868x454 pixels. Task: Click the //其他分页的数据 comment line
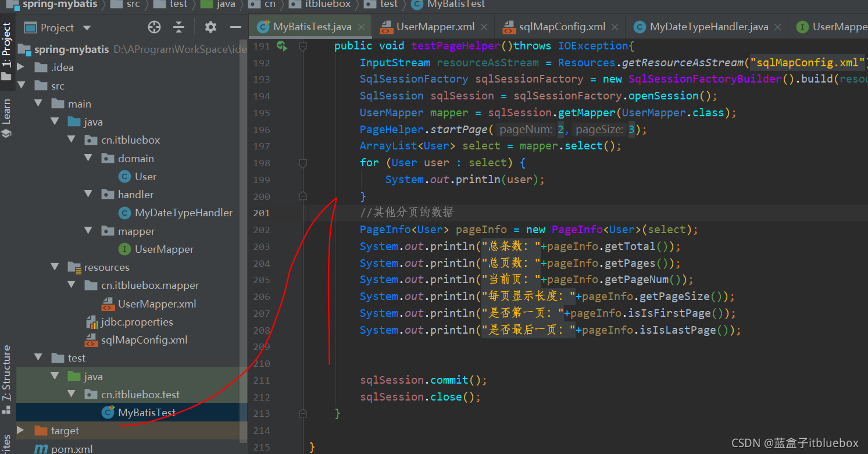[406, 213]
